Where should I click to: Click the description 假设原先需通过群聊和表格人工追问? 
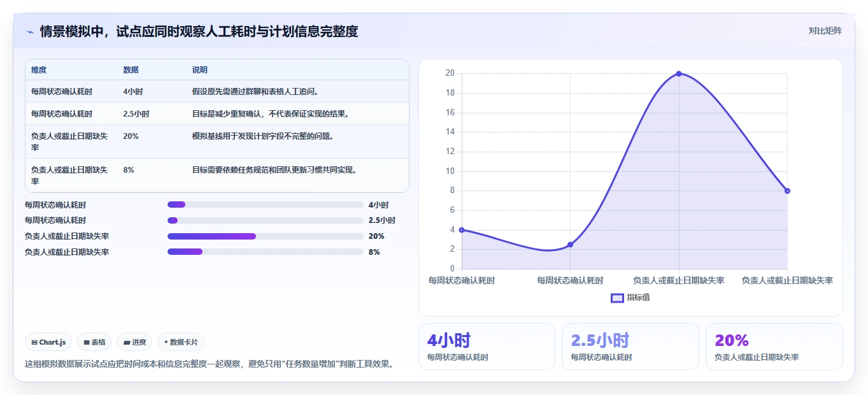point(255,92)
